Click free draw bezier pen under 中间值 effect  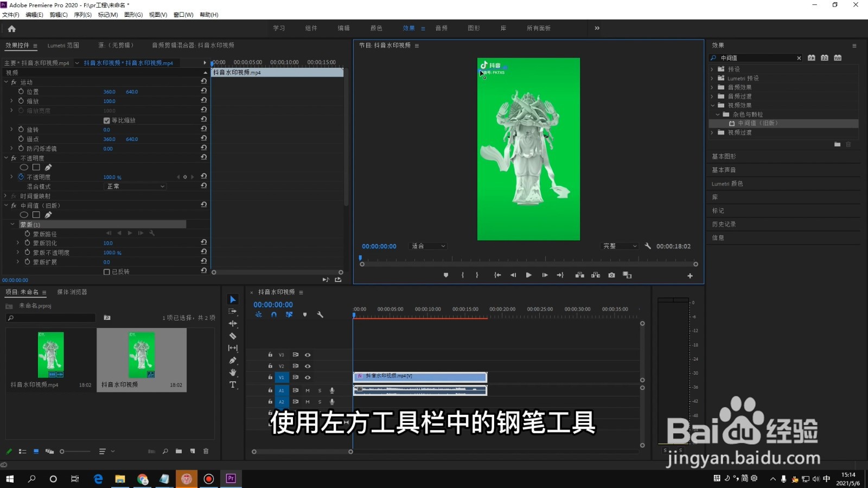coord(48,215)
